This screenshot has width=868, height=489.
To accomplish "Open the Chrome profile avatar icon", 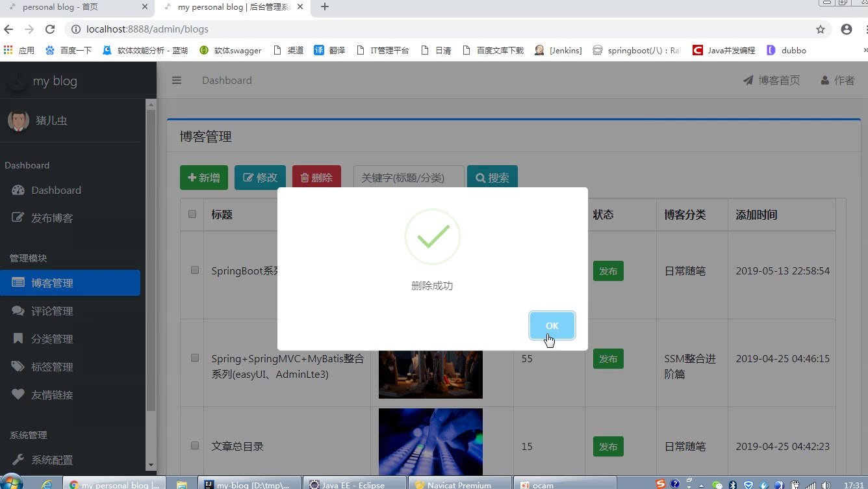I will [847, 29].
